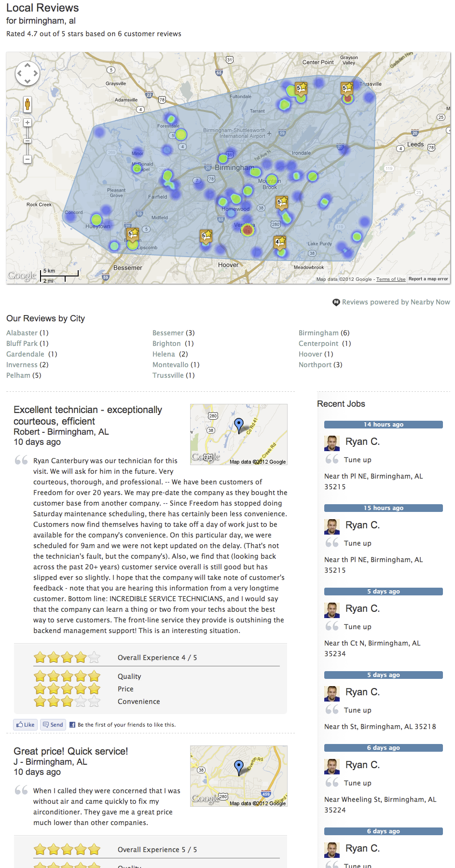This screenshot has height=868, width=455.
Task: Click the map pan control compass
Action: click(27, 74)
